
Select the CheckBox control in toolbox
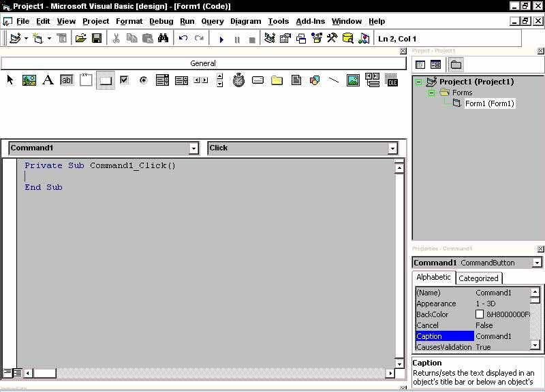point(124,80)
